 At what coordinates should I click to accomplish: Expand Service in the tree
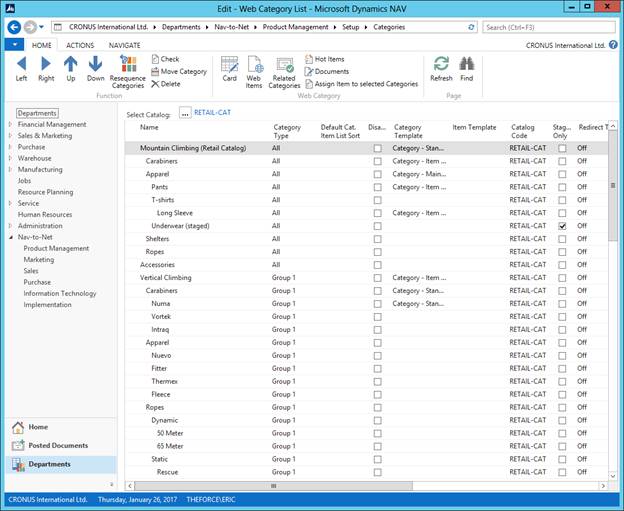coord(10,203)
